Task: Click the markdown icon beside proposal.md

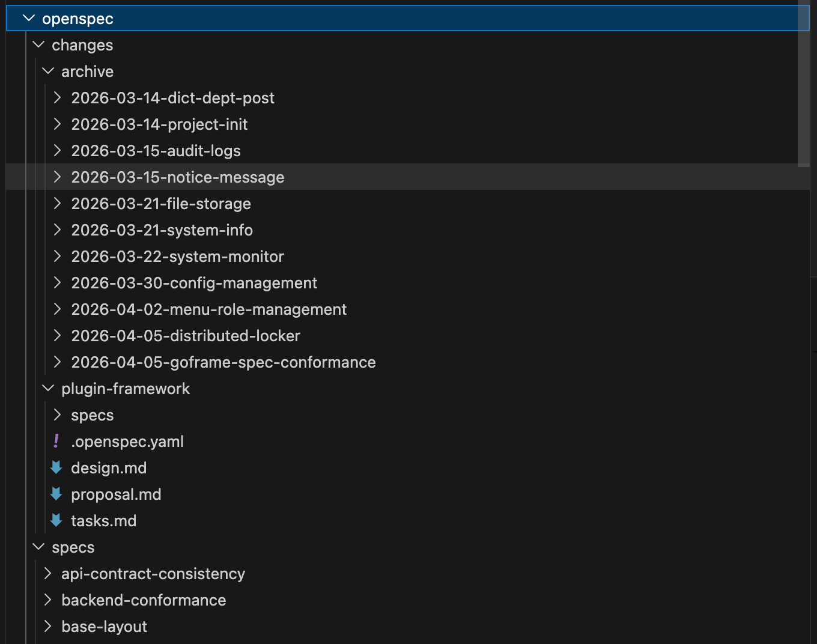Action: tap(56, 494)
